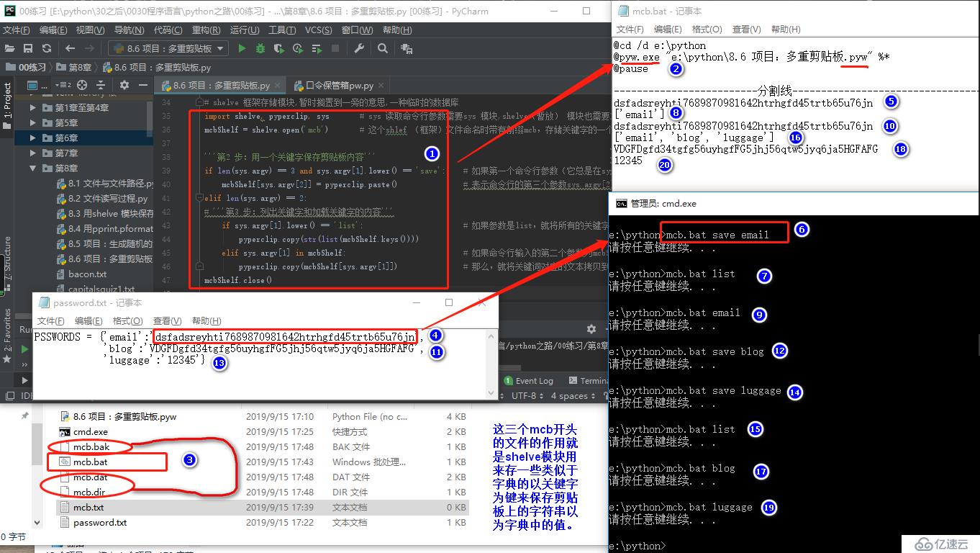Expand the 第7章 folder arrow
The width and height of the screenshot is (980, 553).
click(x=33, y=153)
